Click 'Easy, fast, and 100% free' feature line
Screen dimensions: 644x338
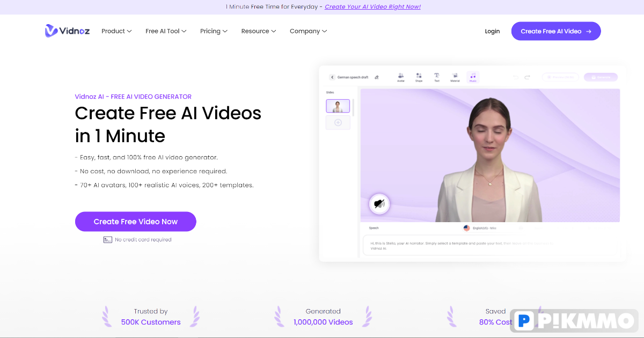click(x=147, y=157)
